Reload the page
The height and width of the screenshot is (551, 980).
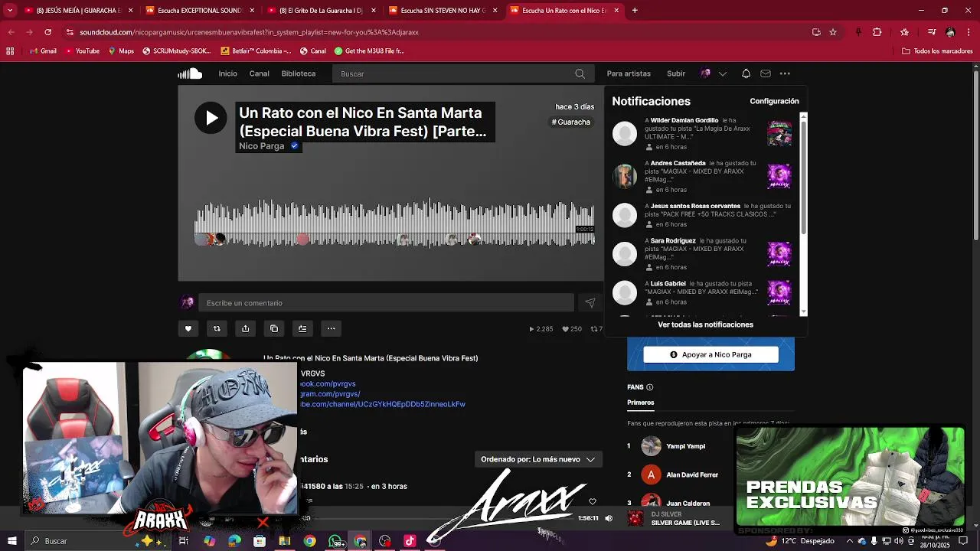(47, 32)
